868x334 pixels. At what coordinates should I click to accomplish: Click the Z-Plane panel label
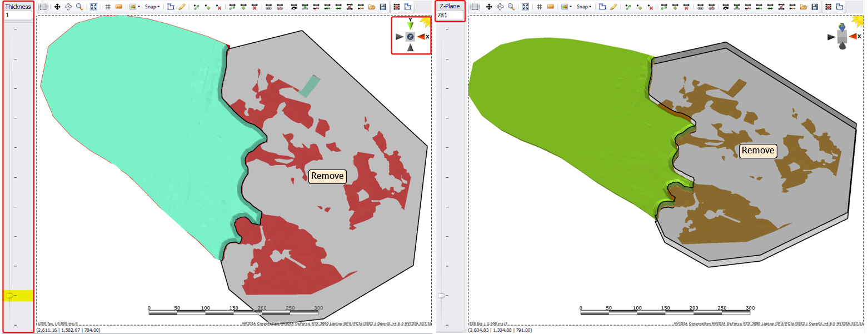click(450, 7)
